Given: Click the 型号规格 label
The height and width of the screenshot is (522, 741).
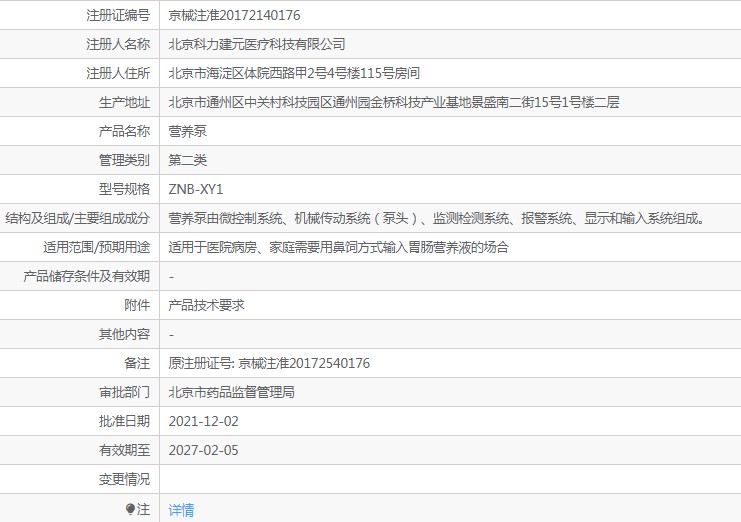Looking at the screenshot, I should tap(124, 189).
